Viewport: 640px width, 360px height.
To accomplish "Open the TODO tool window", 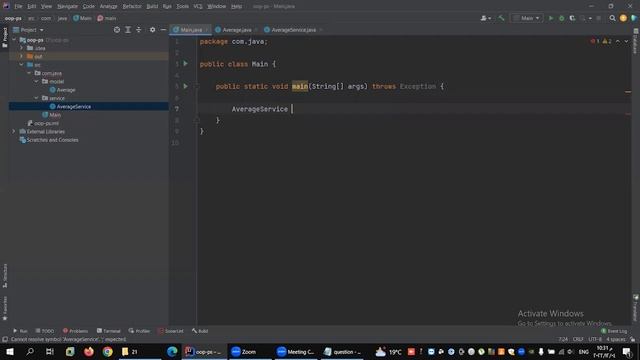I will coord(44,331).
